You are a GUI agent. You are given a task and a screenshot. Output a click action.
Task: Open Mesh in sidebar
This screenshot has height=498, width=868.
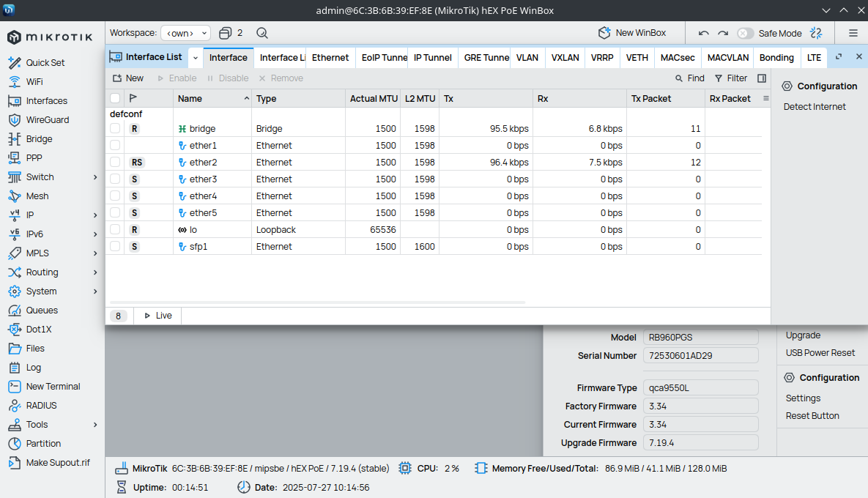click(37, 196)
